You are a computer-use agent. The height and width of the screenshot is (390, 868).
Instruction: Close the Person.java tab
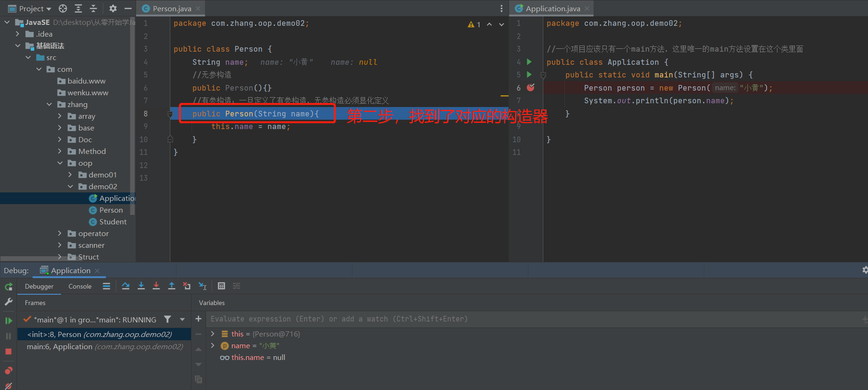(x=198, y=8)
